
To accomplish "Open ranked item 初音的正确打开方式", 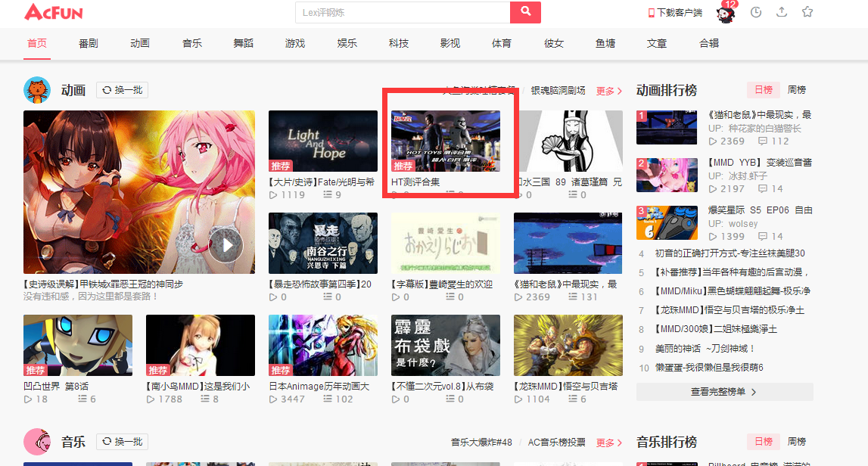I will click(730, 253).
